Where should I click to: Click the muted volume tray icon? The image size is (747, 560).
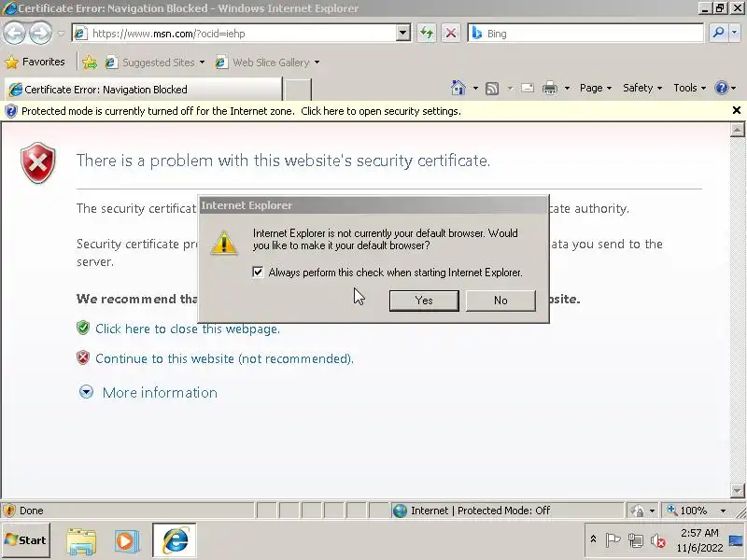click(658, 540)
